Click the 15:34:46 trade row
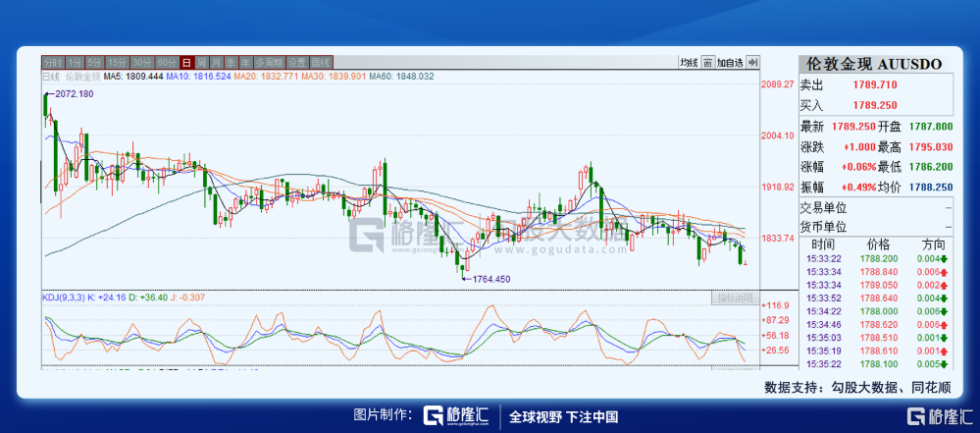980x433 pixels. 876,325
